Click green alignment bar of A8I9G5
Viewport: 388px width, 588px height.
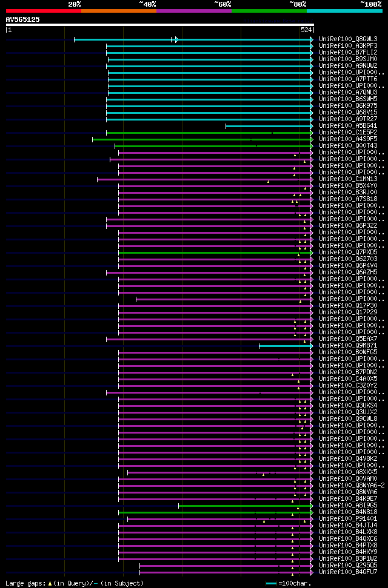click(245, 506)
